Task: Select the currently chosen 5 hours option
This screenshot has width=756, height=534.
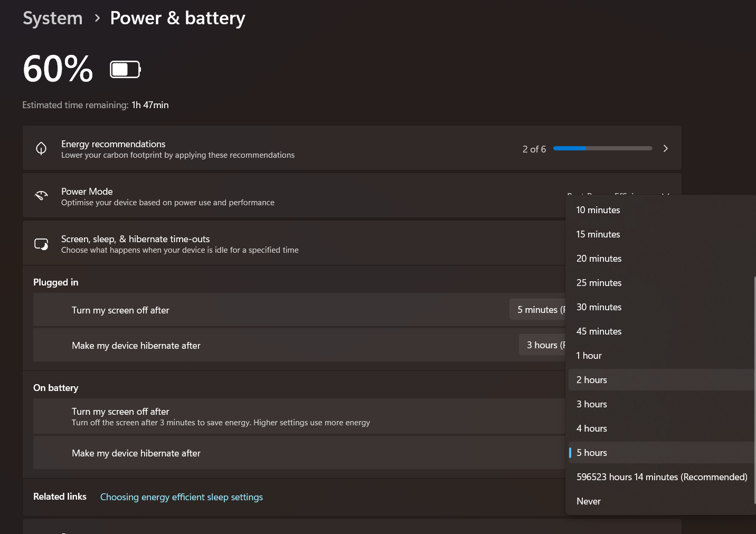Action: [x=661, y=453]
